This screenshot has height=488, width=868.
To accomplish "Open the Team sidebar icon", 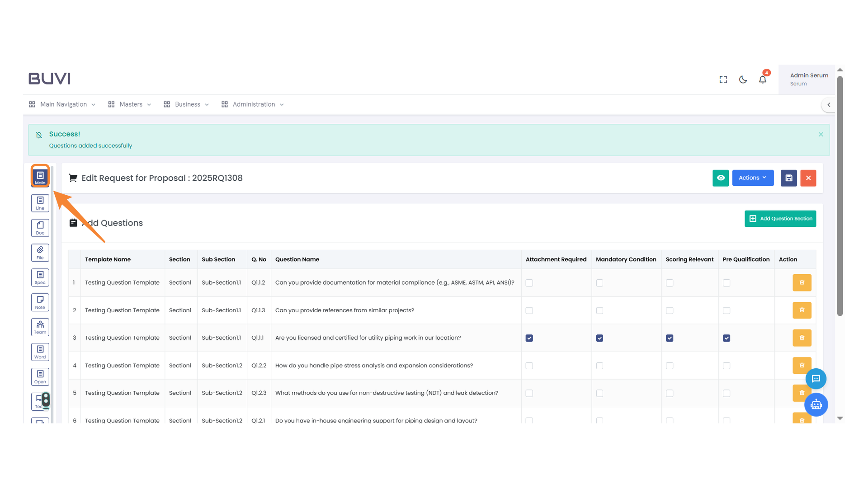I will (x=40, y=327).
